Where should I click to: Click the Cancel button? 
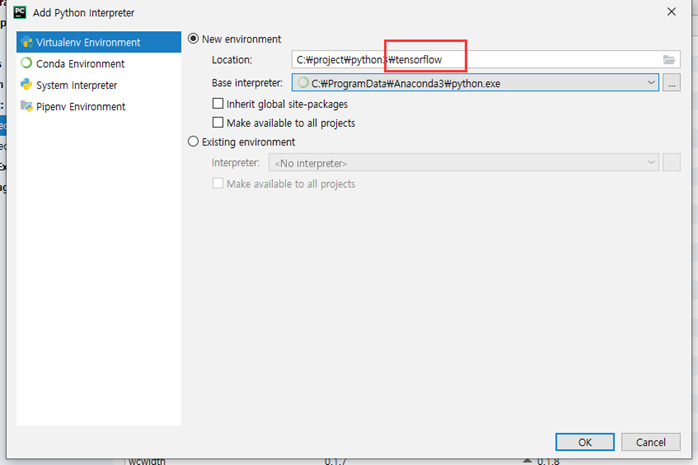point(650,442)
